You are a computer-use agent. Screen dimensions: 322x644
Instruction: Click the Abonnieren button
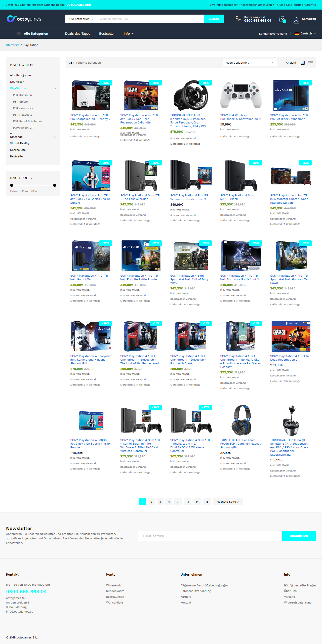(299, 536)
